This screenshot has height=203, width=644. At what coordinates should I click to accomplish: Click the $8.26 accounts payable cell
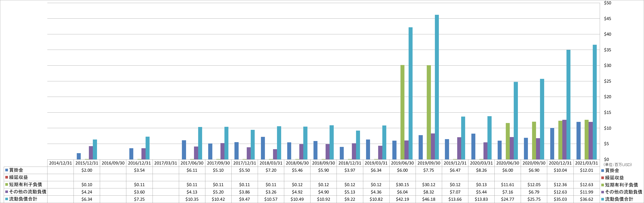[481, 170]
